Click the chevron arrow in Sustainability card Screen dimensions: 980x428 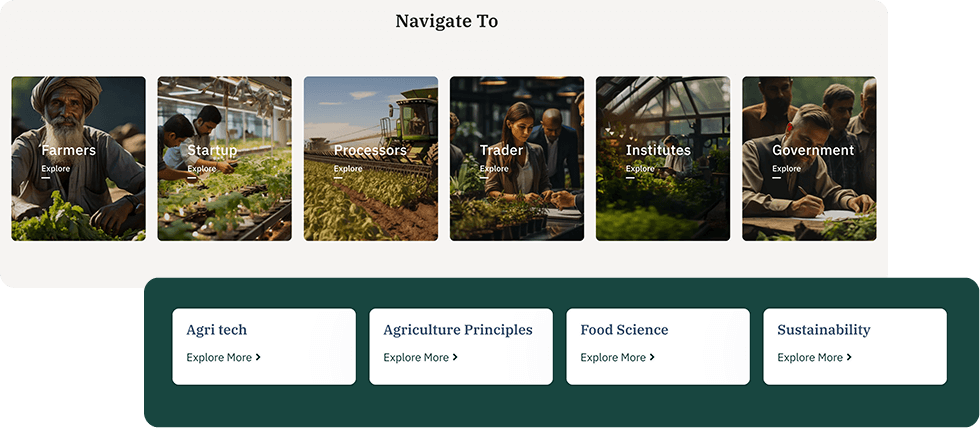click(x=849, y=357)
